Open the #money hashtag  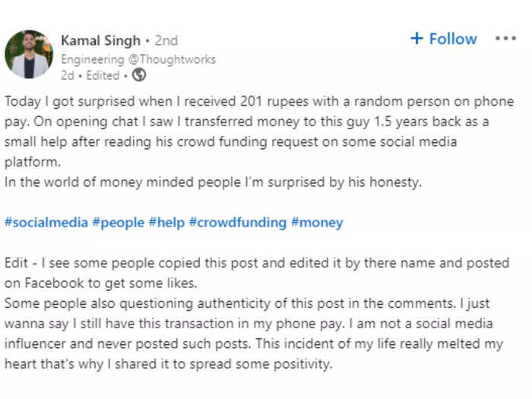317,223
